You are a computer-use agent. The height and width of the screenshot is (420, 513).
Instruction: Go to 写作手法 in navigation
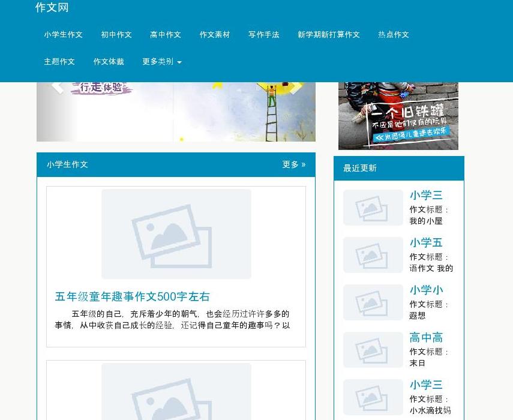(263, 35)
